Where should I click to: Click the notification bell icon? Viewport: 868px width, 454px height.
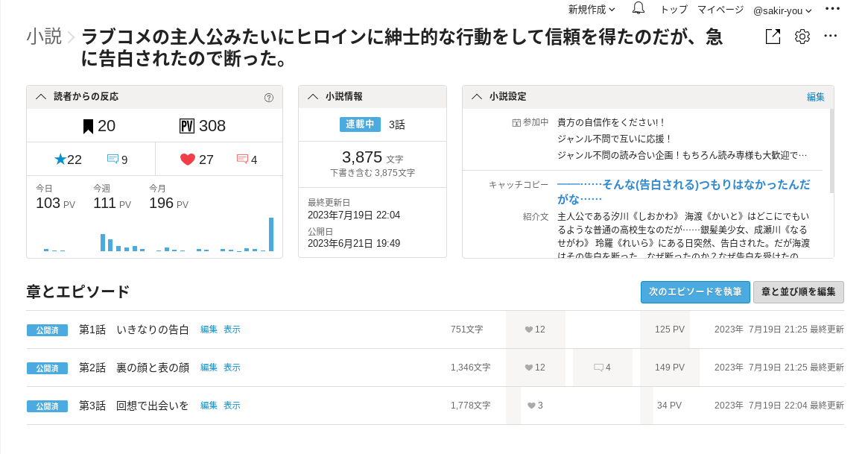[x=639, y=9]
